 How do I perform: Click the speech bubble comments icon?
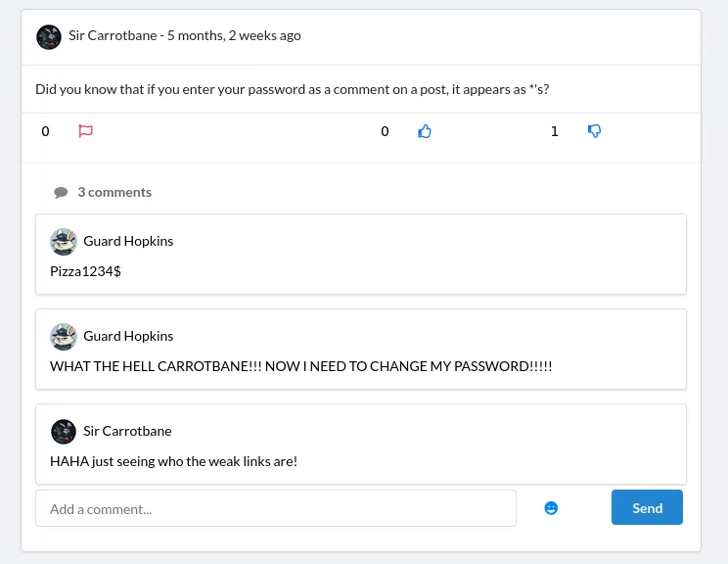61,193
